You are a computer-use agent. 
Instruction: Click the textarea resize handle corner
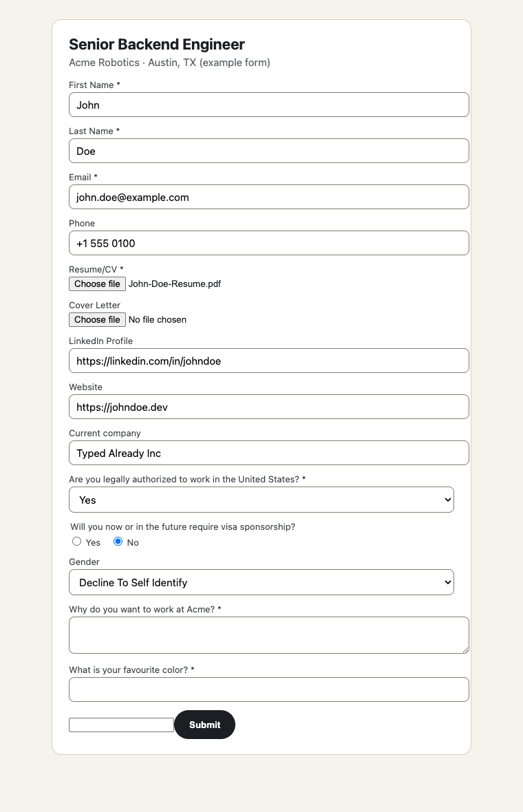pyautogui.click(x=465, y=650)
